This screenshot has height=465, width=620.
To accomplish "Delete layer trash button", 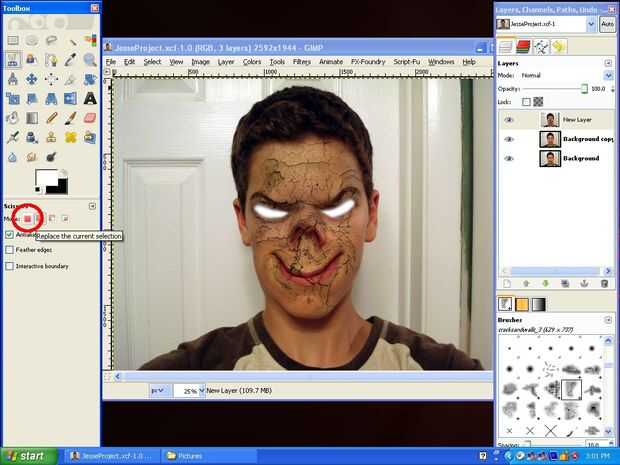I will click(x=604, y=284).
